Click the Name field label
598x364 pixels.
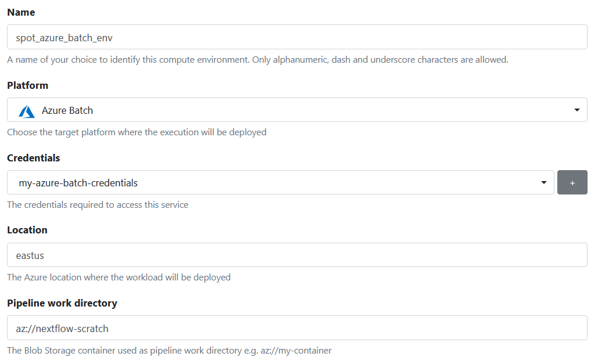click(21, 12)
